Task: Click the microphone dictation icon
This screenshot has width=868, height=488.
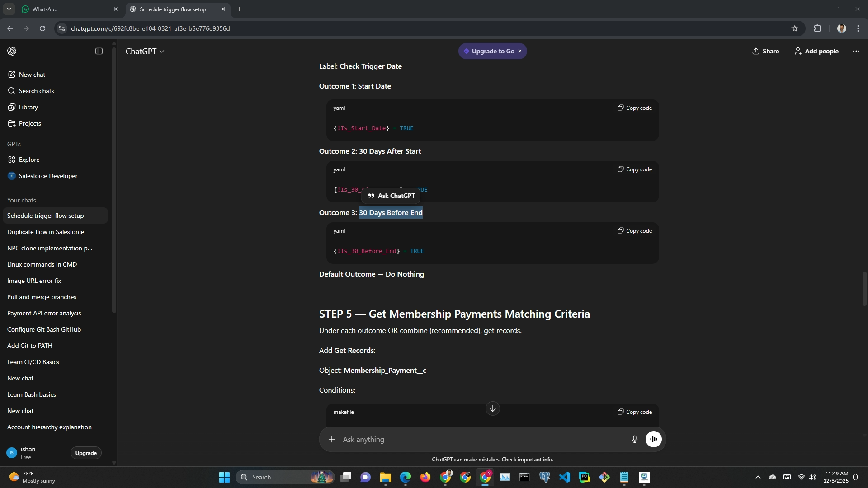Action: (x=634, y=439)
